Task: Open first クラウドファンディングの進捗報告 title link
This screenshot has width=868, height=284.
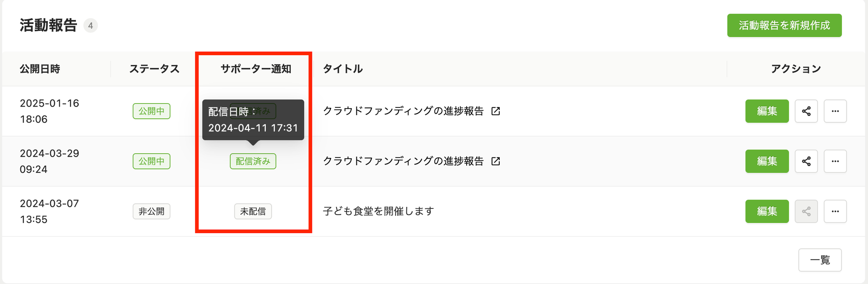Action: pyautogui.click(x=403, y=111)
